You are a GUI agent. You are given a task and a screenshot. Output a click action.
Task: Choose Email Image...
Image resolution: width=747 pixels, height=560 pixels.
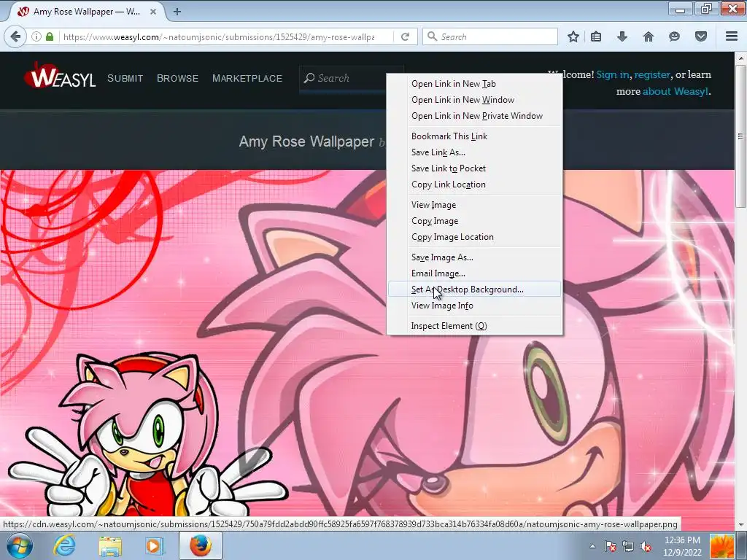tap(474, 273)
